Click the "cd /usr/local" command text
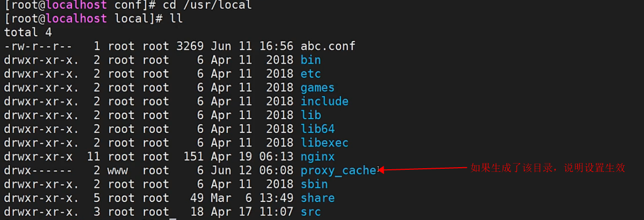The height and width of the screenshot is (220, 644). coord(207,5)
